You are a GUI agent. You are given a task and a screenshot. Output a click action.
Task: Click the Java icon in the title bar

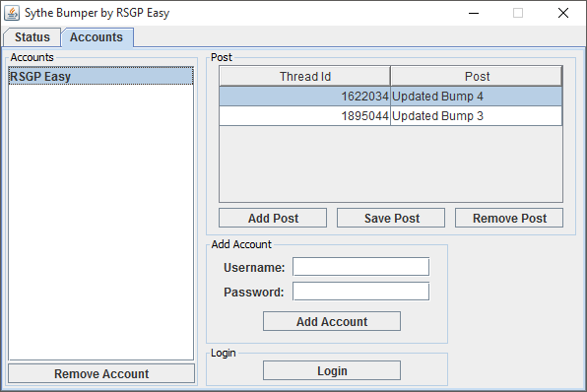12,13
